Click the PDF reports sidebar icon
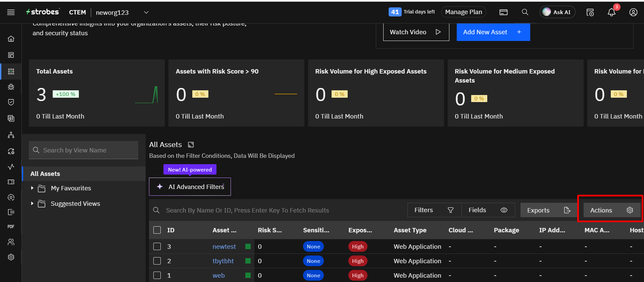This screenshot has height=282, width=644. click(11, 227)
